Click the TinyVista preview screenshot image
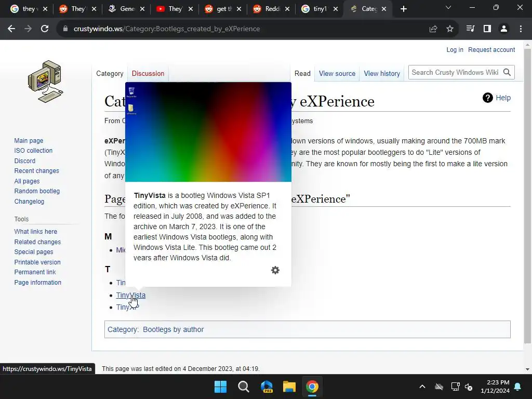532x399 pixels. 208,132
